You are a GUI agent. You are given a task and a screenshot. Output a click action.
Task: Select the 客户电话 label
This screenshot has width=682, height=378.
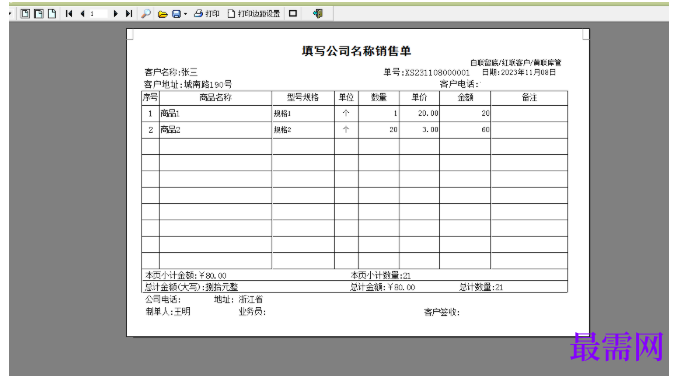(x=459, y=84)
